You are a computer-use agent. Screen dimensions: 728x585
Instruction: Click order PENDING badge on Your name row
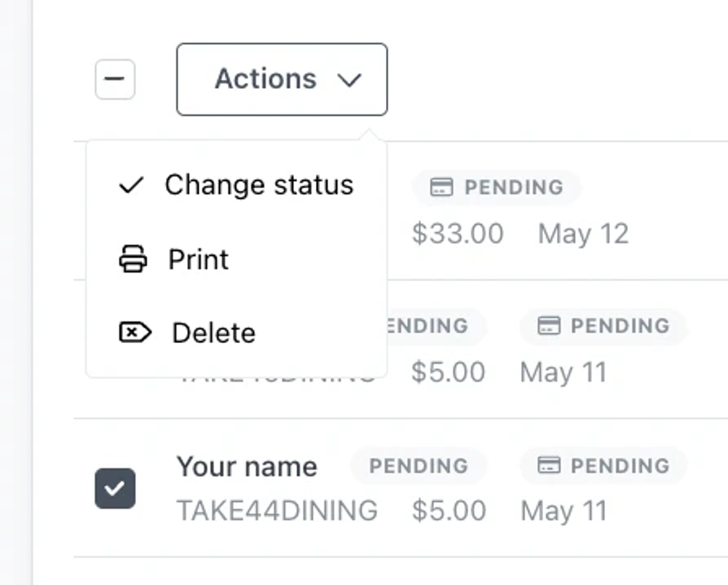coord(419,466)
